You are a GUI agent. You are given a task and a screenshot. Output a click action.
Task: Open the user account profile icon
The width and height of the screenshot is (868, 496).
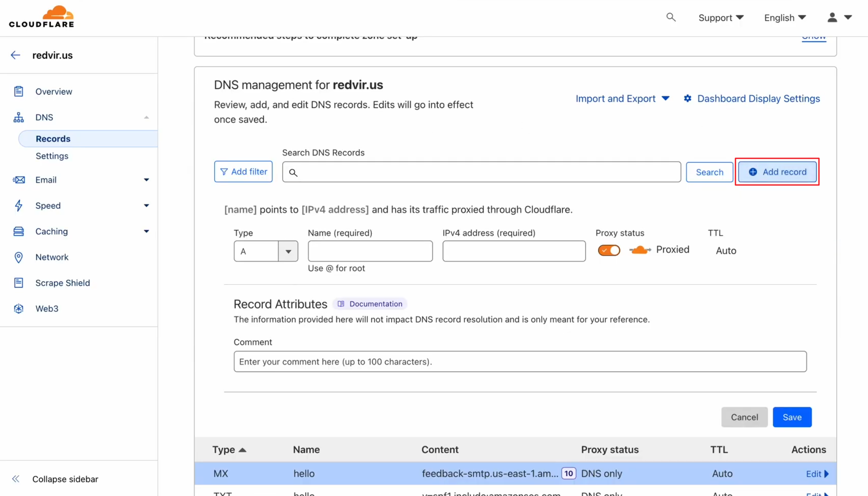[x=832, y=17]
